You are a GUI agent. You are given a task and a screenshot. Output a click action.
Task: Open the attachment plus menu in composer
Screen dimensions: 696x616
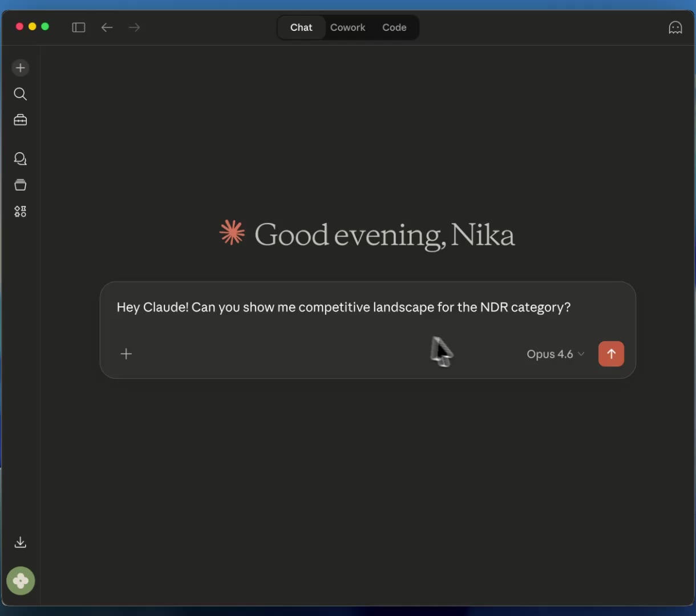(x=126, y=354)
